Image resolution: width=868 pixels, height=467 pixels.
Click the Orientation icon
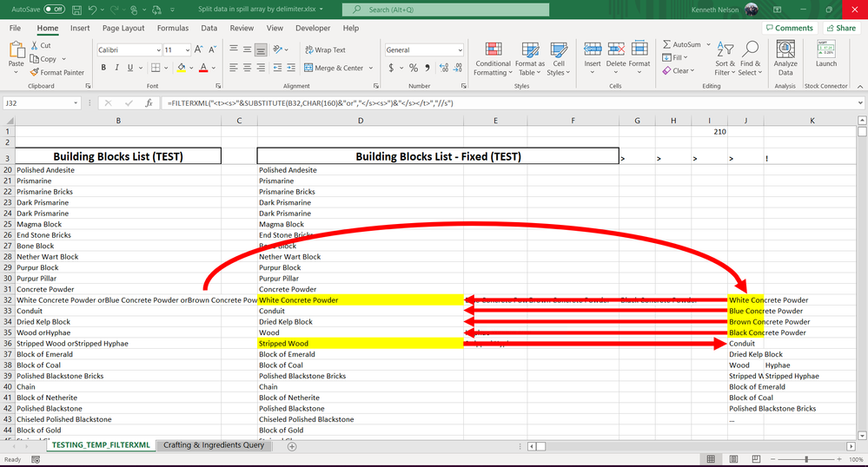(278, 49)
